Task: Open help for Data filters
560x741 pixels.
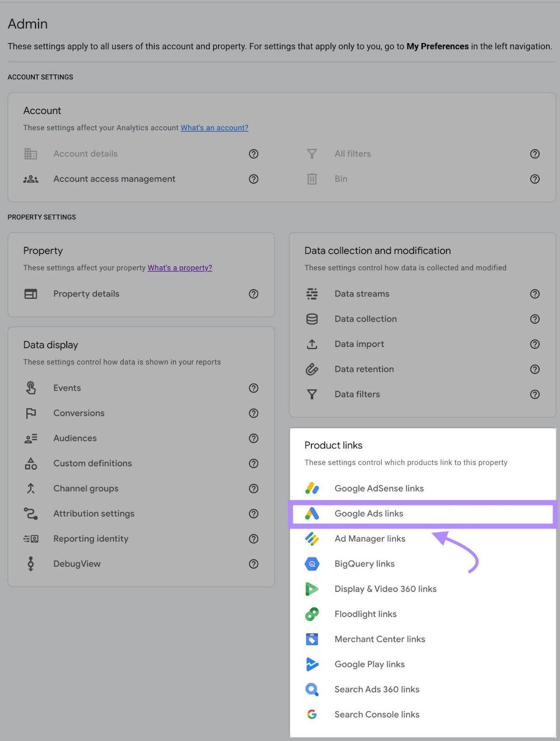Action: click(535, 394)
